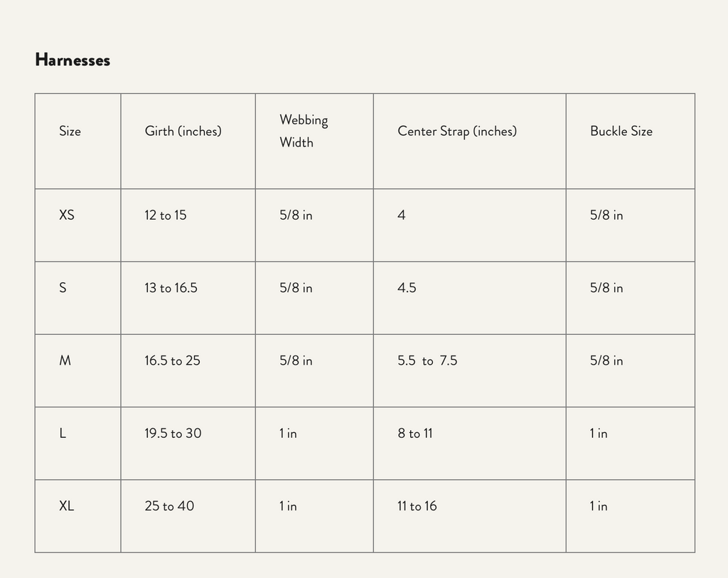Select the Webbing Width column header
Image resolution: width=728 pixels, height=578 pixels.
(x=304, y=131)
